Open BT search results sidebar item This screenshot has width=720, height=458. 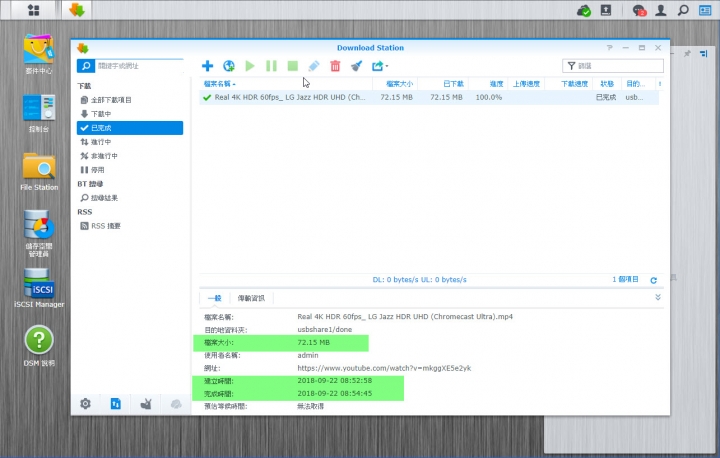[130, 198]
